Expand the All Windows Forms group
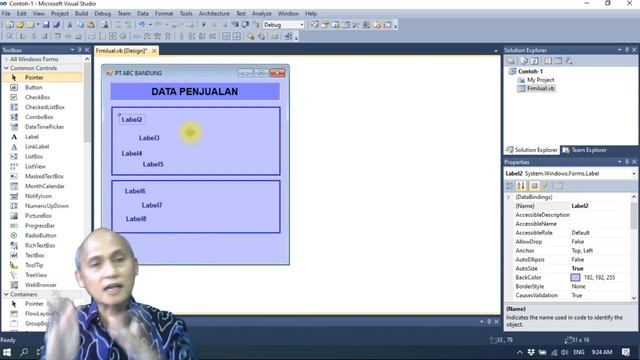The width and height of the screenshot is (640, 360). coord(6,59)
